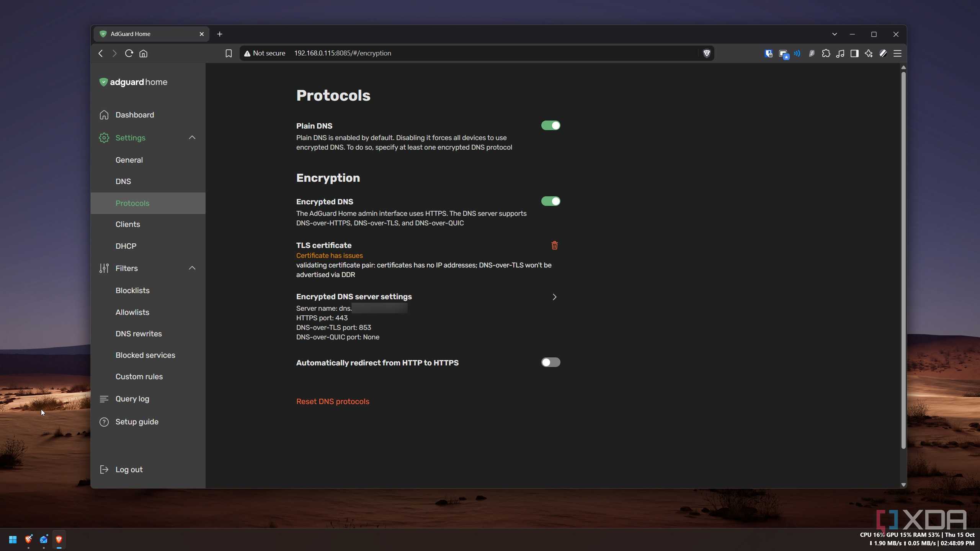Navigate back in the browser
Screen dimensions: 980x551
coord(101,53)
